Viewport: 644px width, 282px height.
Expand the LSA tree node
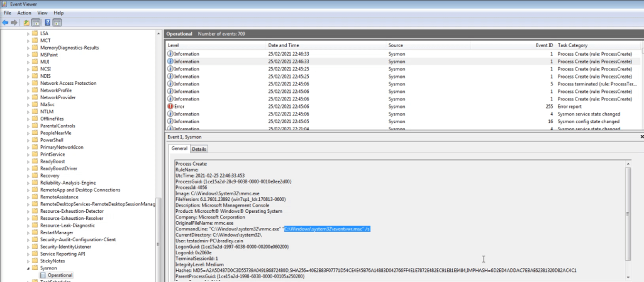(28, 33)
